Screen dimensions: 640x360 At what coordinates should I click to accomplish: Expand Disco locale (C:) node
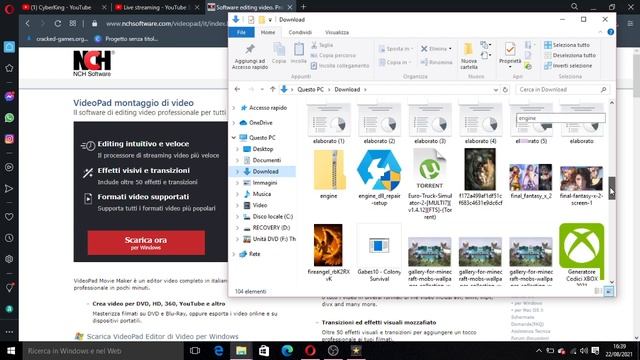click(238, 216)
